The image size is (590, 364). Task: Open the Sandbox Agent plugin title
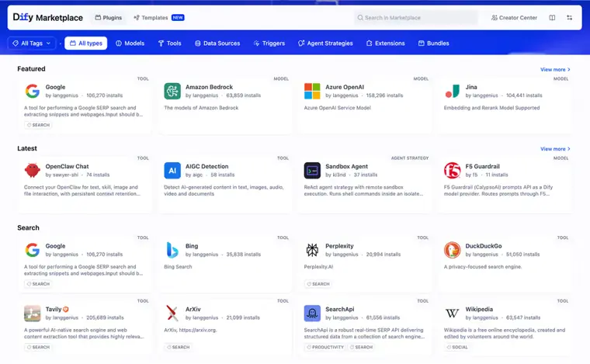coord(346,166)
